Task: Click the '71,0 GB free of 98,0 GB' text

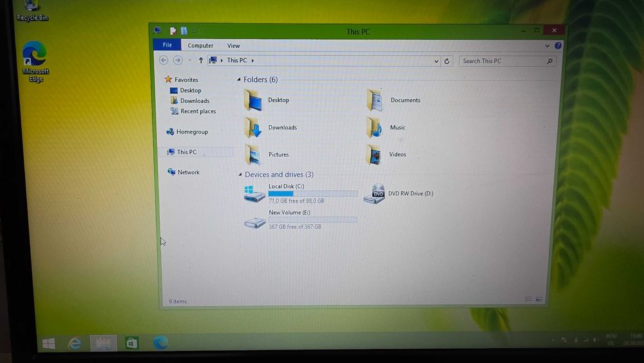Action: click(296, 201)
